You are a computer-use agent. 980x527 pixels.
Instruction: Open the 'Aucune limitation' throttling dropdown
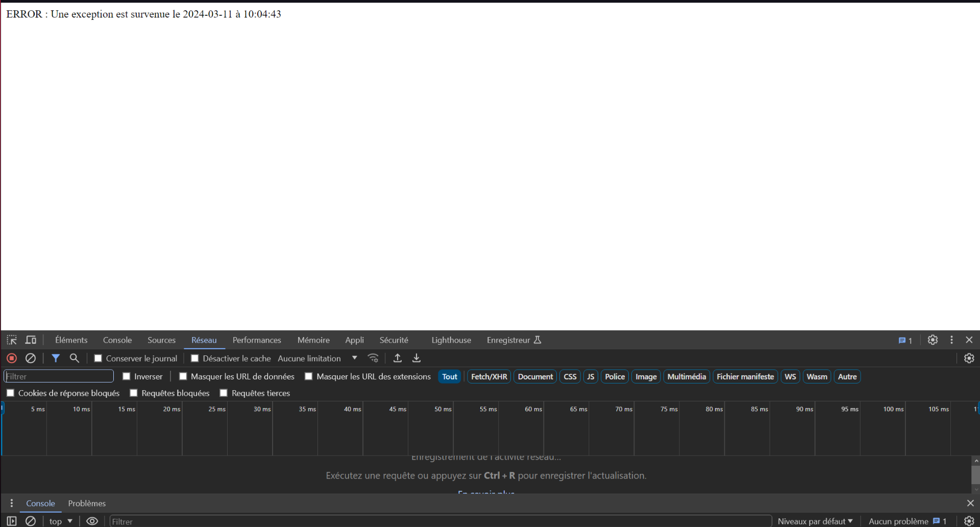pos(317,358)
